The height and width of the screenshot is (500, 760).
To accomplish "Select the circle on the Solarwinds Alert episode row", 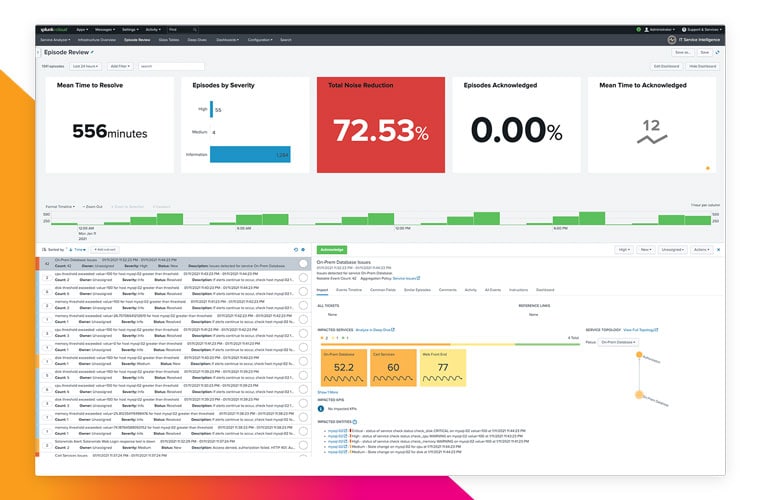I will click(303, 445).
